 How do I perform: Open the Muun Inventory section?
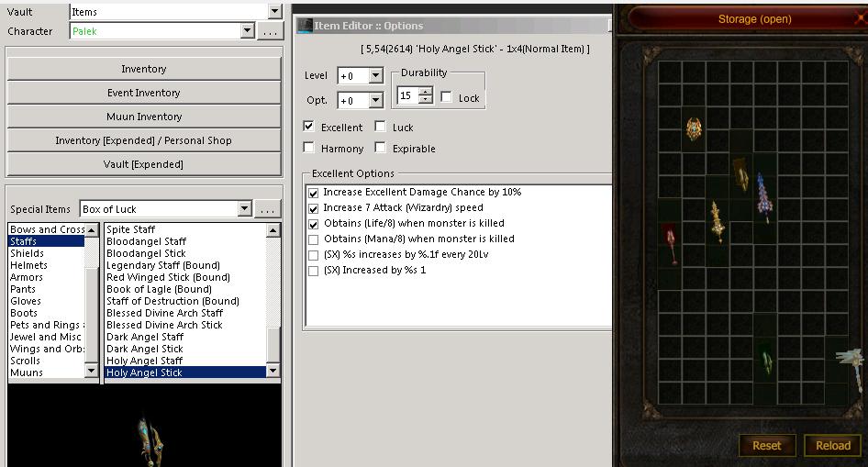point(144,117)
